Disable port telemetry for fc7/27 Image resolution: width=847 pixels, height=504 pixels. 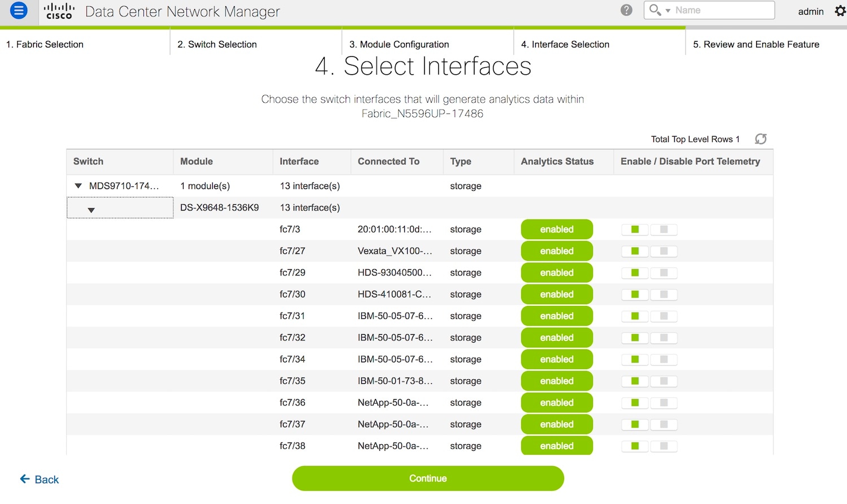point(664,251)
